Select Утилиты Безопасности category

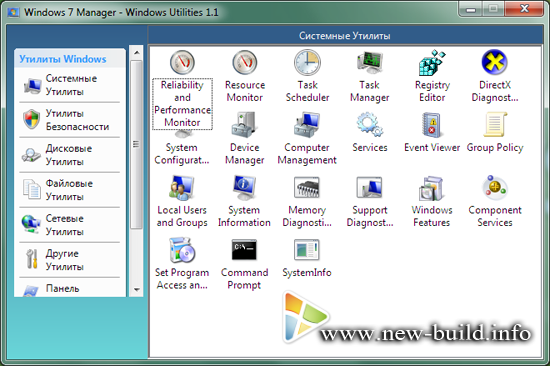[x=69, y=120]
